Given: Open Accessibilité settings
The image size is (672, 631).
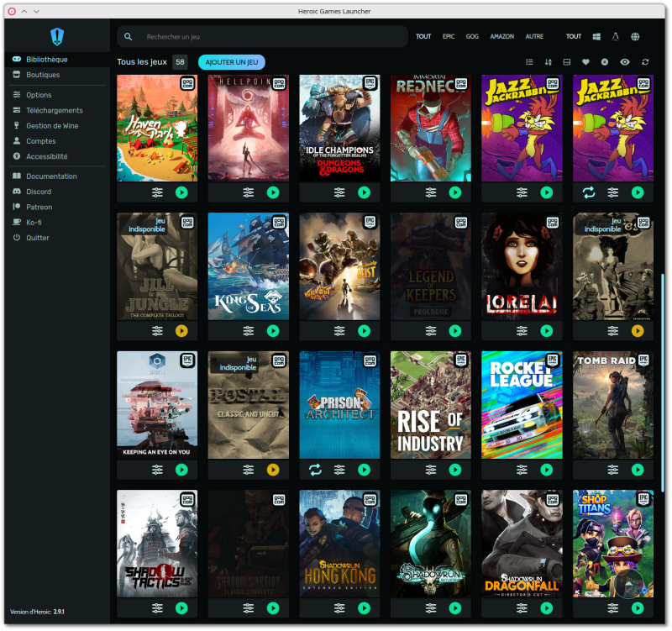Looking at the screenshot, I should 57,157.
